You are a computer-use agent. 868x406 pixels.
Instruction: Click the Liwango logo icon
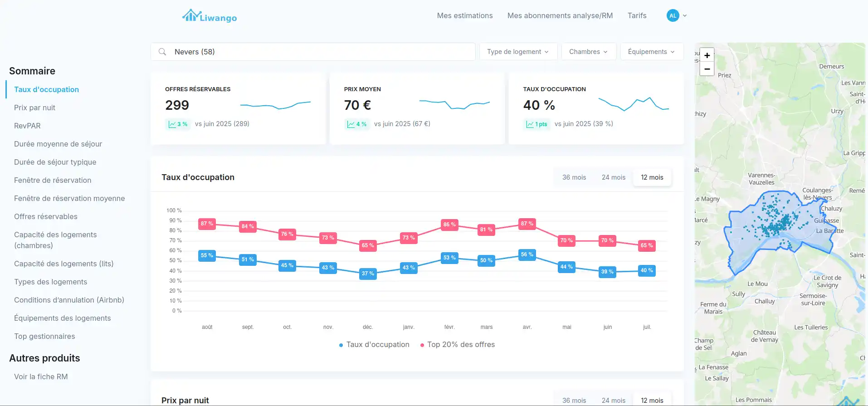pos(191,16)
